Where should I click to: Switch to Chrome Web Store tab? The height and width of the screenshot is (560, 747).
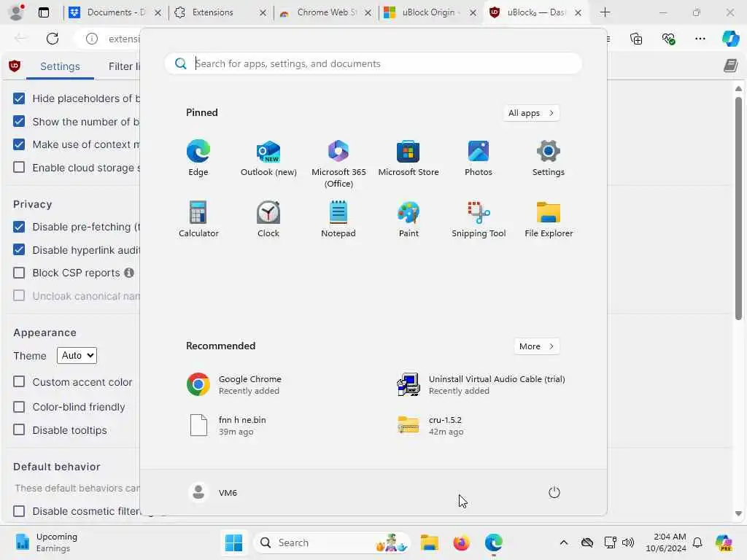[x=325, y=12]
